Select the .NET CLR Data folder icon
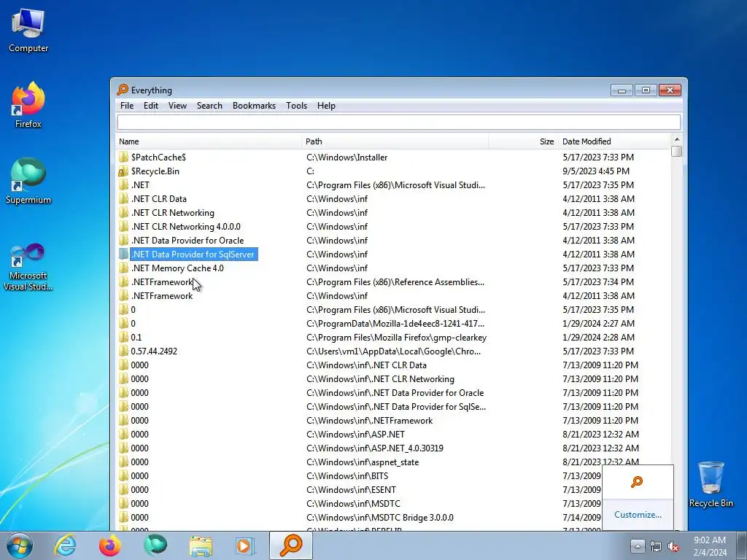This screenshot has height=560, width=747. click(123, 198)
